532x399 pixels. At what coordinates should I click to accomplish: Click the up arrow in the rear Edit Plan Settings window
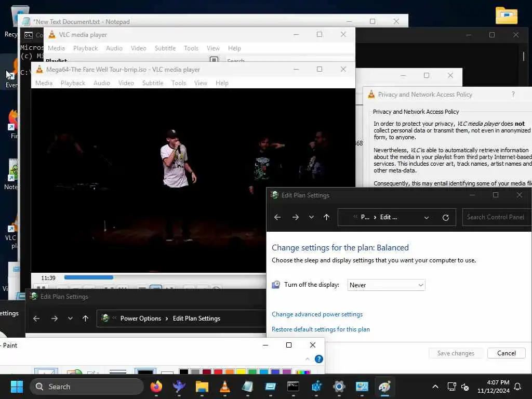85,318
